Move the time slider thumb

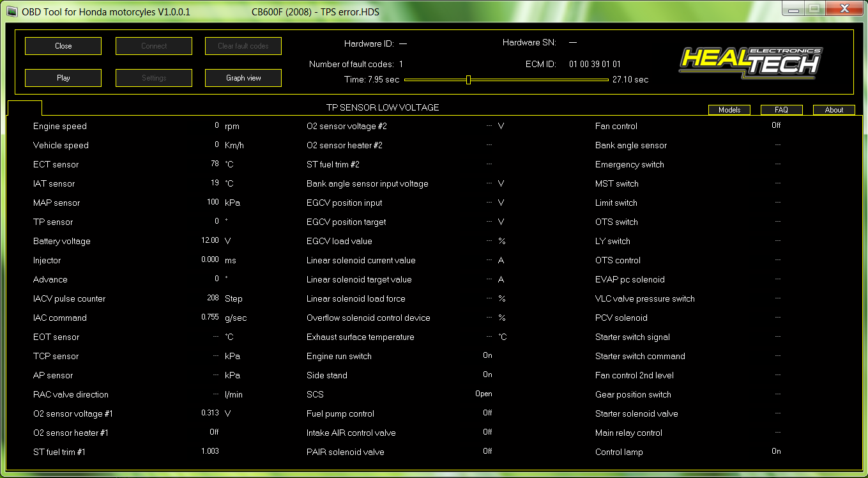point(469,80)
